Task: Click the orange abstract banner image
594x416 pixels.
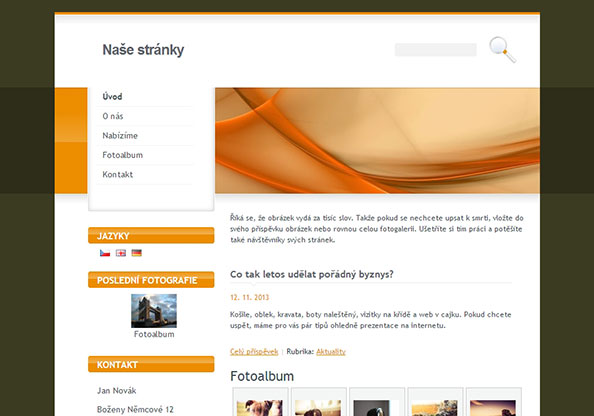Action: point(377,141)
